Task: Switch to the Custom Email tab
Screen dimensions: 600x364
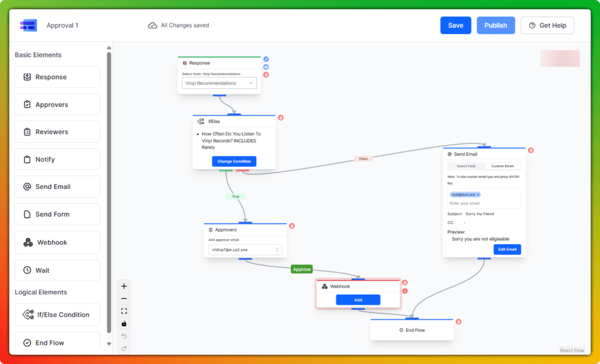Action: (502, 166)
